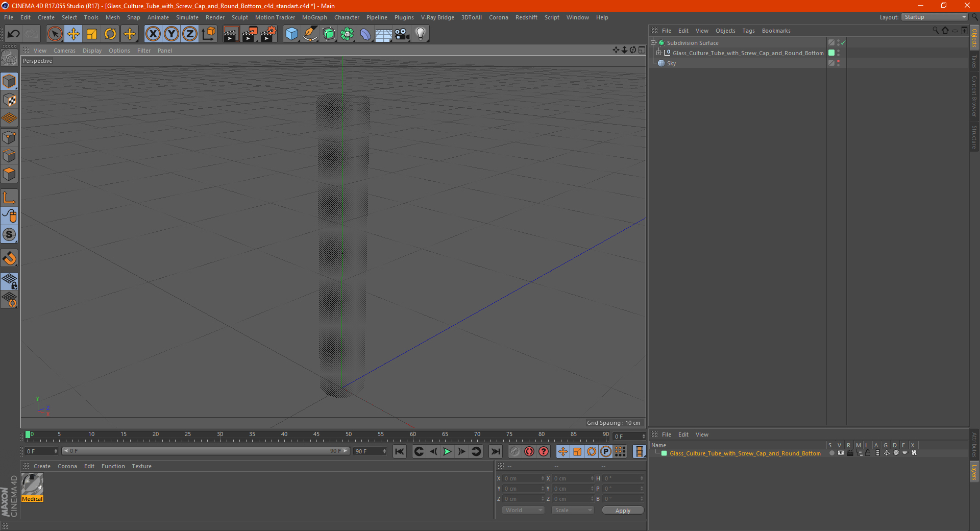Play the animation forward
This screenshot has height=531, width=980.
point(447,451)
